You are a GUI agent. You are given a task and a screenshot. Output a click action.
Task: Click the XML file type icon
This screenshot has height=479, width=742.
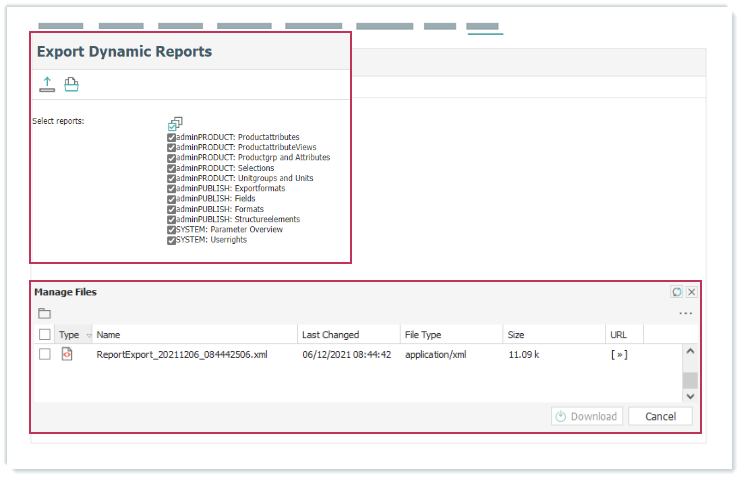[x=68, y=354]
